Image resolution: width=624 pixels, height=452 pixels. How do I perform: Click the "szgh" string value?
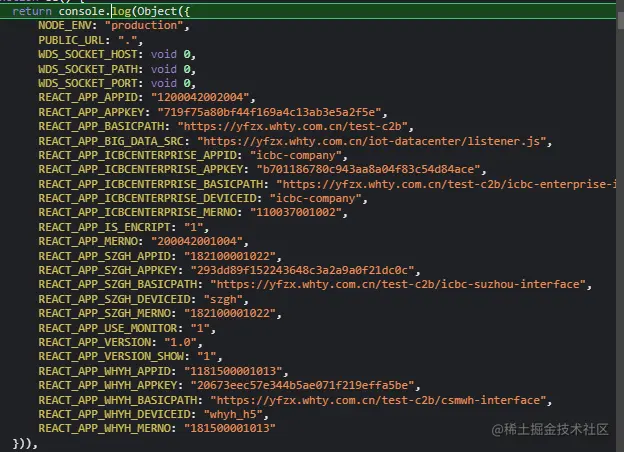tap(223, 299)
